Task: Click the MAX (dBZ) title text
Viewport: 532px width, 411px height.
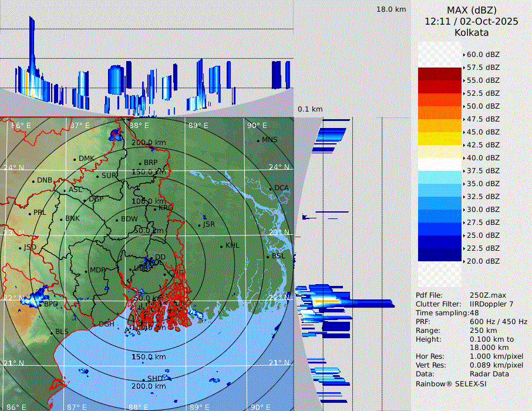Action: click(x=472, y=10)
